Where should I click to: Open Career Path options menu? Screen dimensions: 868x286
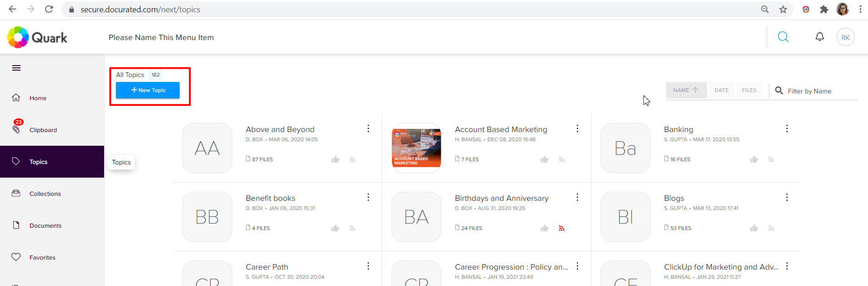coord(368,266)
